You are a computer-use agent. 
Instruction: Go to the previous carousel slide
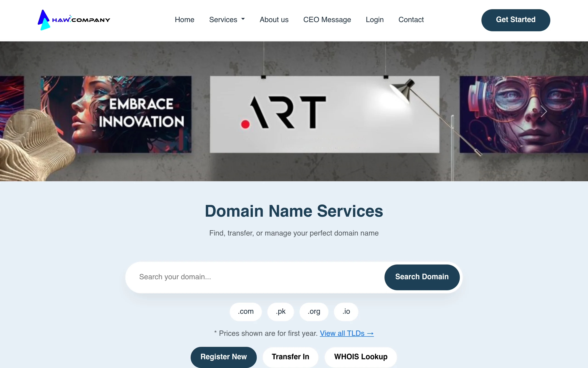tap(44, 111)
